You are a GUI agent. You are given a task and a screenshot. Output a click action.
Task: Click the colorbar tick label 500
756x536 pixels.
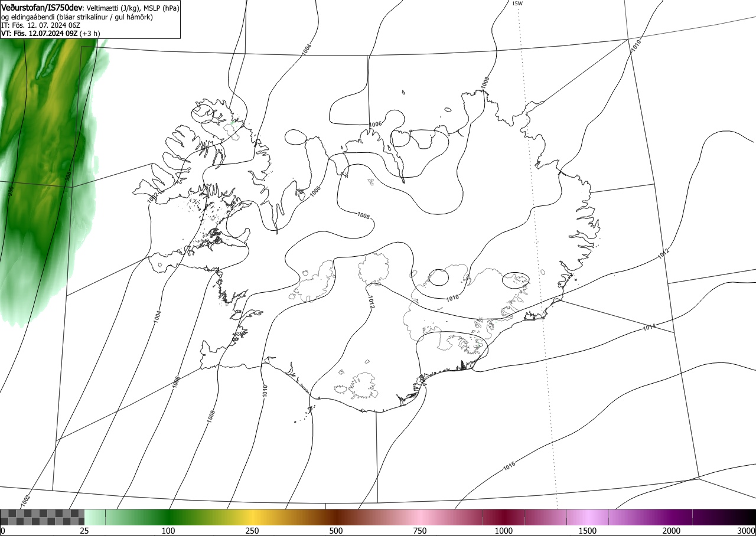[x=336, y=531]
